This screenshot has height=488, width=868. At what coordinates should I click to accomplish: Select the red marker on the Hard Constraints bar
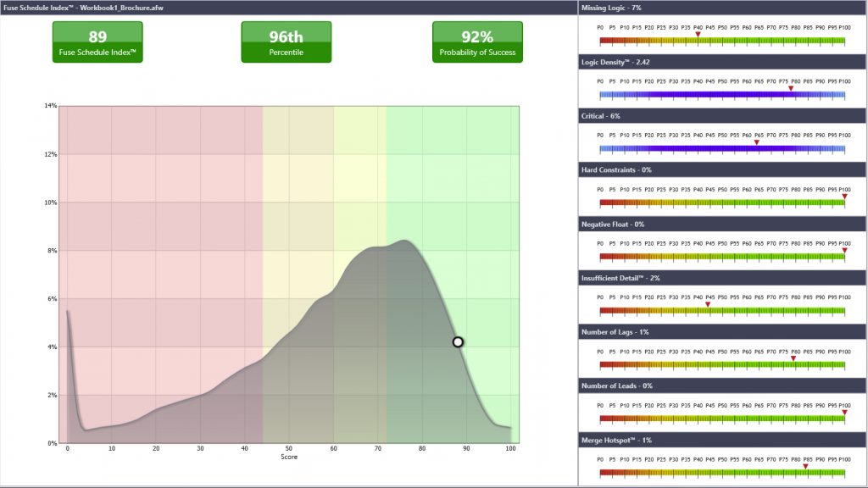[845, 197]
